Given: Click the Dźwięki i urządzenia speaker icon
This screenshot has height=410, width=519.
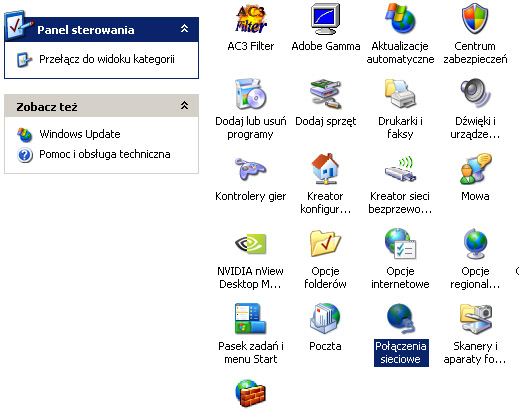Looking at the screenshot, I should 475,94.
